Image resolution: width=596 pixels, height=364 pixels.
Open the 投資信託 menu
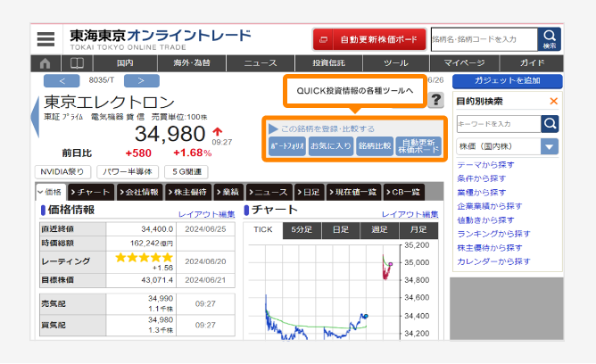coord(329,63)
